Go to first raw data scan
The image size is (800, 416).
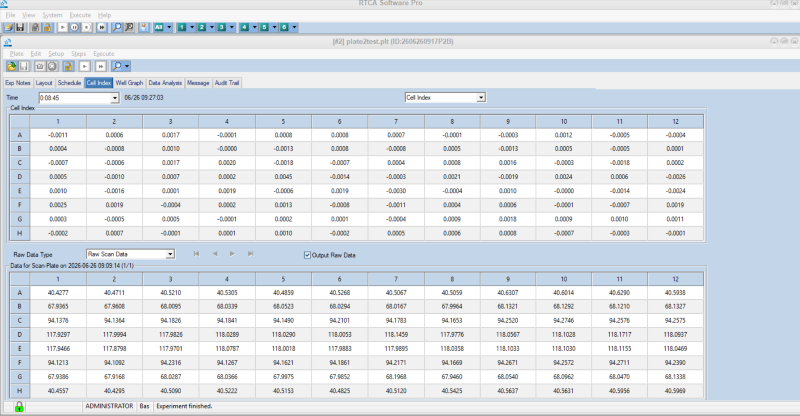click(196, 254)
